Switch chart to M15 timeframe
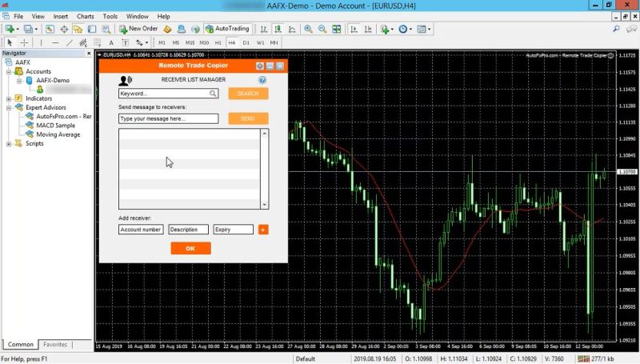Image resolution: width=640 pixels, height=364 pixels. (190, 42)
